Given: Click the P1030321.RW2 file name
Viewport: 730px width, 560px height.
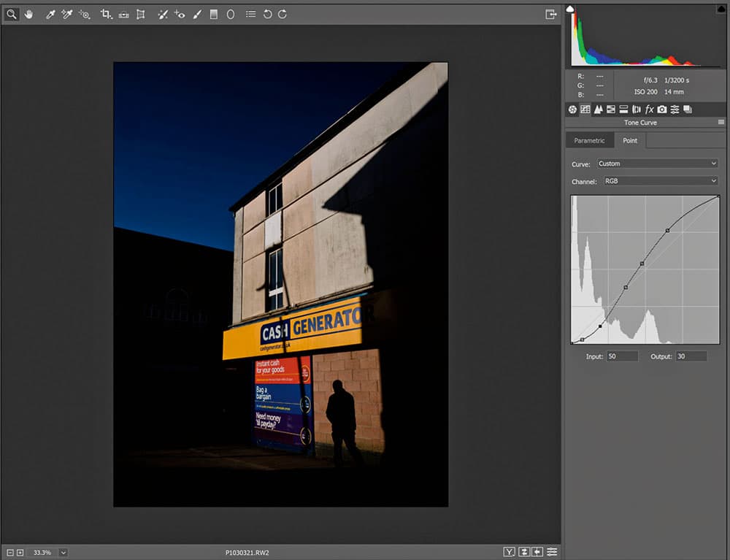Looking at the screenshot, I should click(x=247, y=553).
